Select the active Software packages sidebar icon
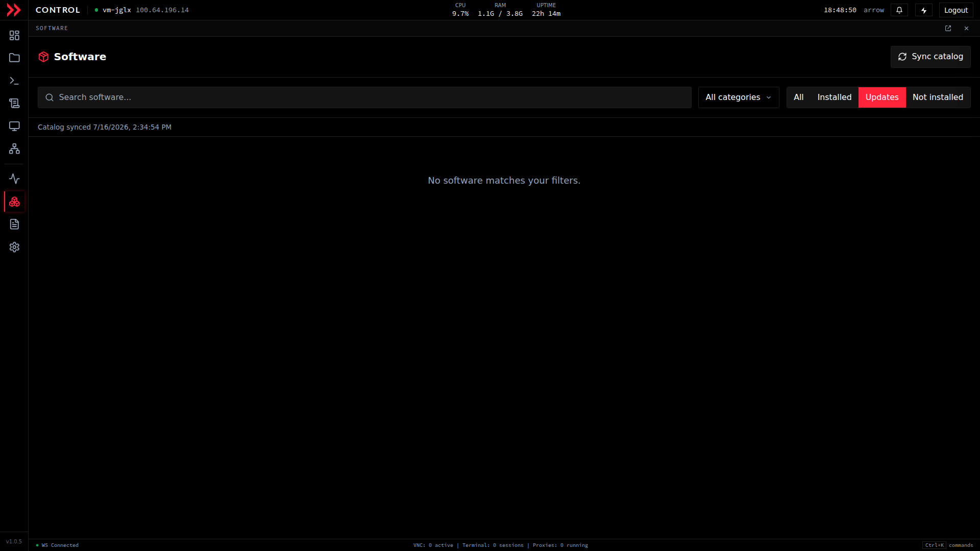This screenshot has width=980, height=551. (x=14, y=202)
